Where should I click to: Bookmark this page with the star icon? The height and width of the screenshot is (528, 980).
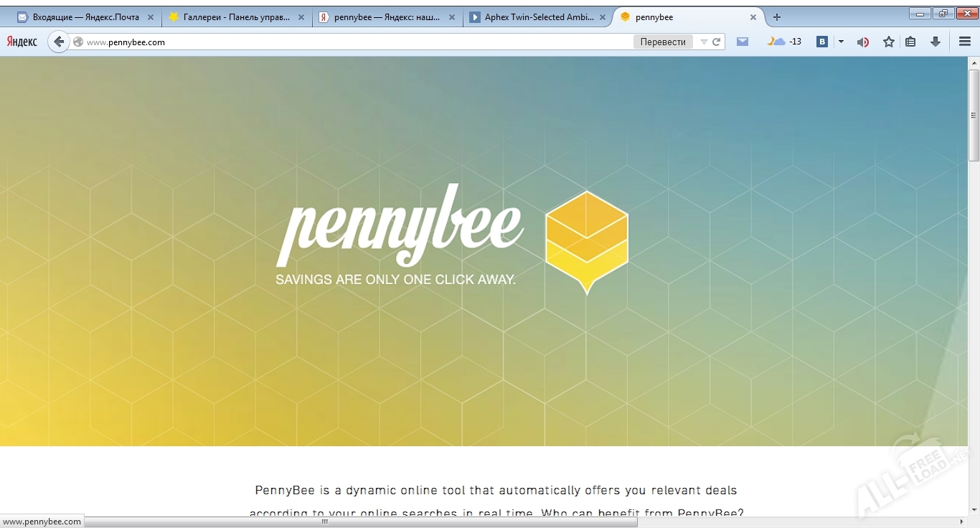[x=888, y=42]
